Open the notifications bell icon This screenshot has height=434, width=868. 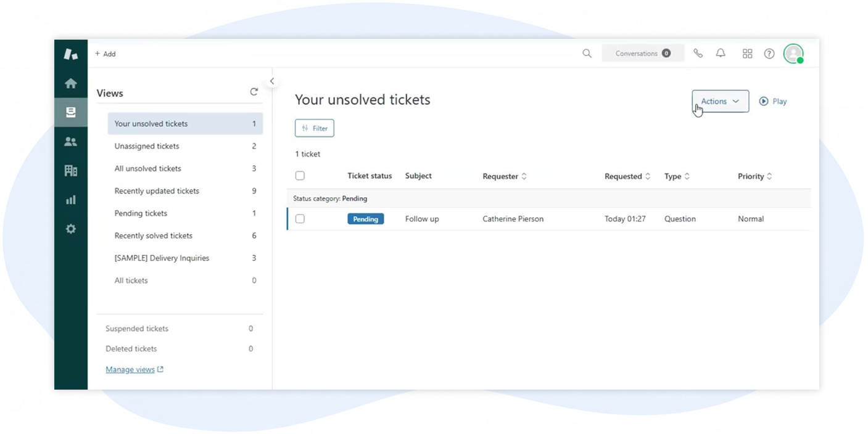721,54
